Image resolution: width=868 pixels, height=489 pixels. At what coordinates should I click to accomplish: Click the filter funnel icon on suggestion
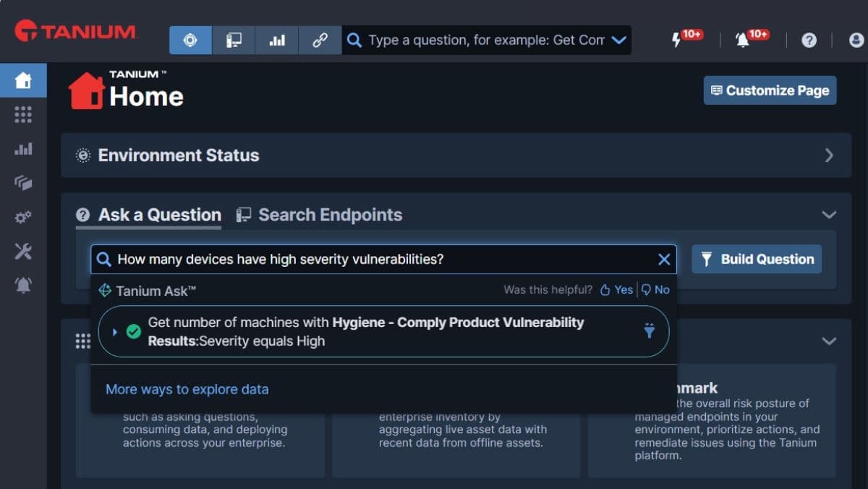[x=649, y=331]
